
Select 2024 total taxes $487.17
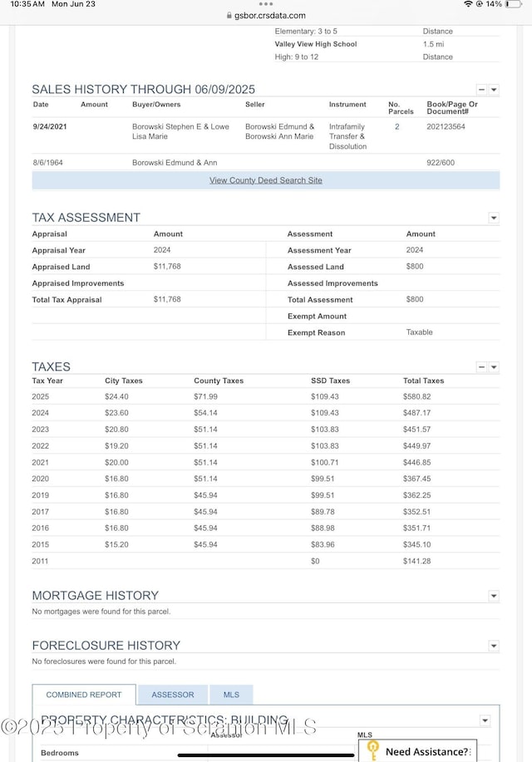point(416,413)
